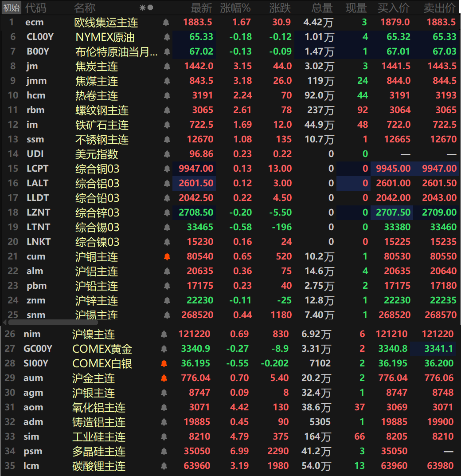Viewport: 461px width, 476px height.
Task: Click the 代码 column header
Action: (x=35, y=8)
